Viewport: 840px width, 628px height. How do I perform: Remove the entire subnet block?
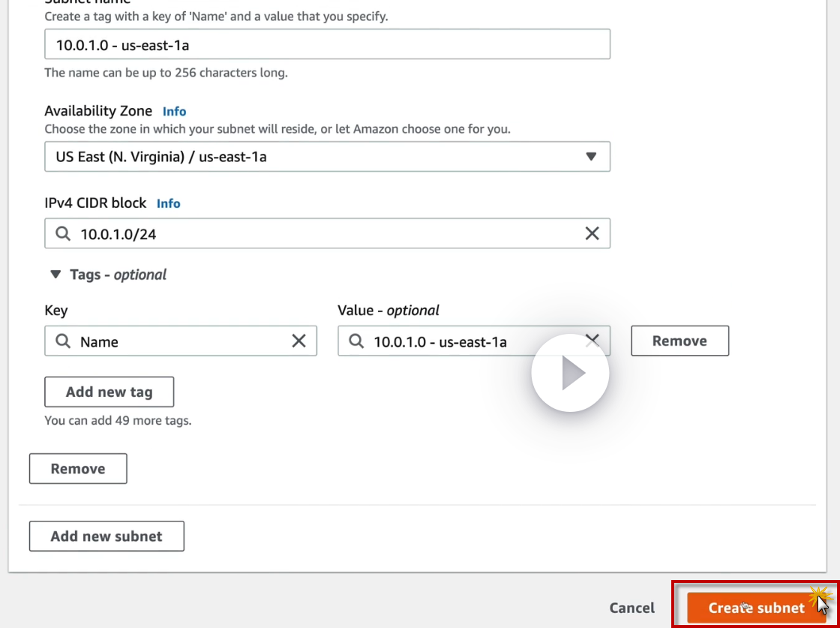click(x=78, y=469)
